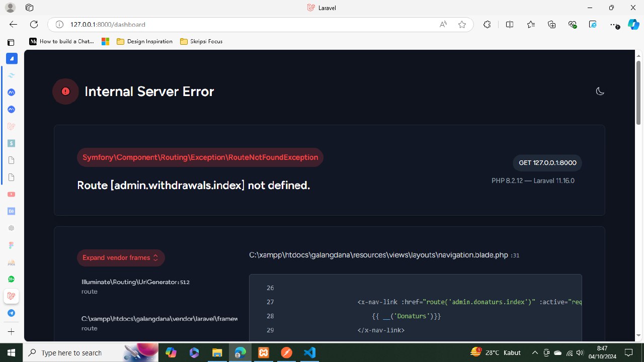
Task: Open Visual Studio Code from taskbar
Action: pyautogui.click(x=309, y=352)
